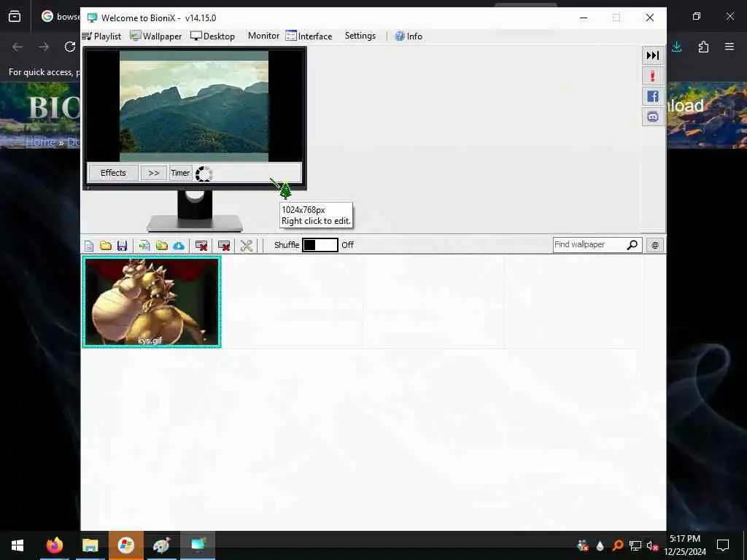
Task: Open the Desktop menu
Action: coord(212,36)
